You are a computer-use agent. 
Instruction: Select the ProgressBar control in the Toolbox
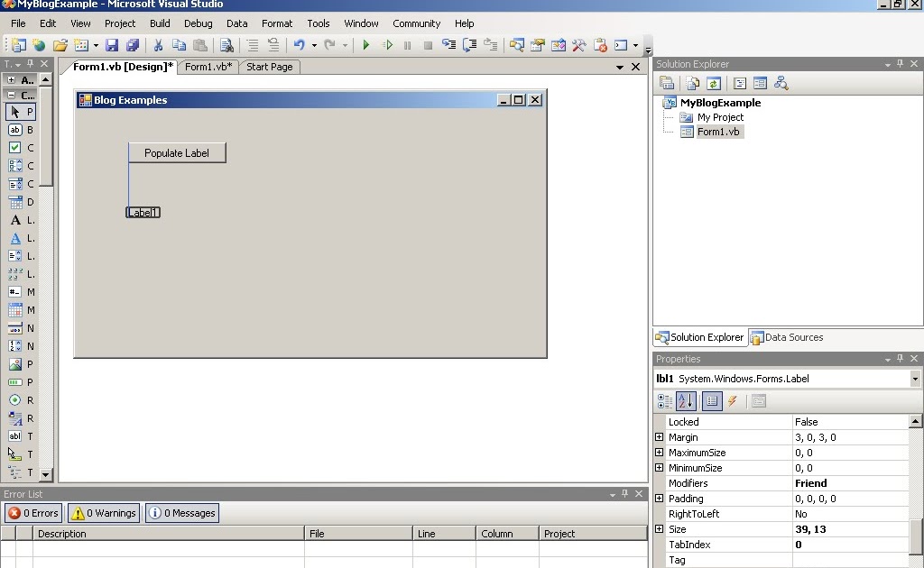click(x=20, y=382)
